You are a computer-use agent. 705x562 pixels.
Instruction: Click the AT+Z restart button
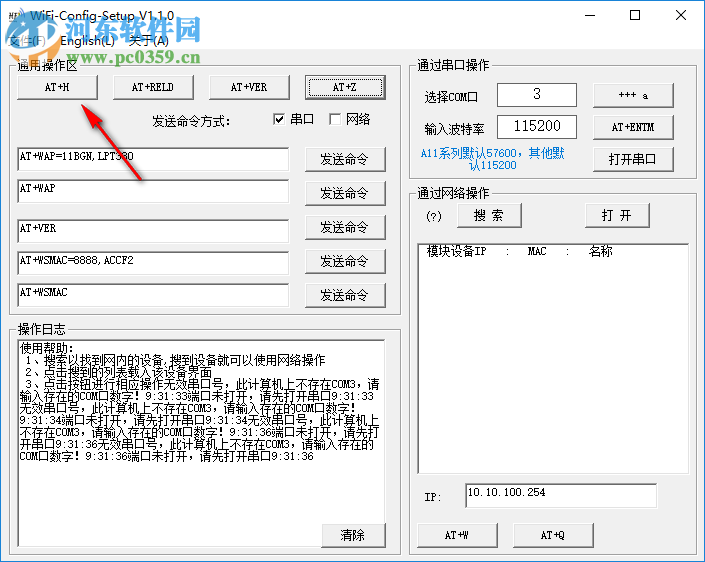(x=345, y=87)
